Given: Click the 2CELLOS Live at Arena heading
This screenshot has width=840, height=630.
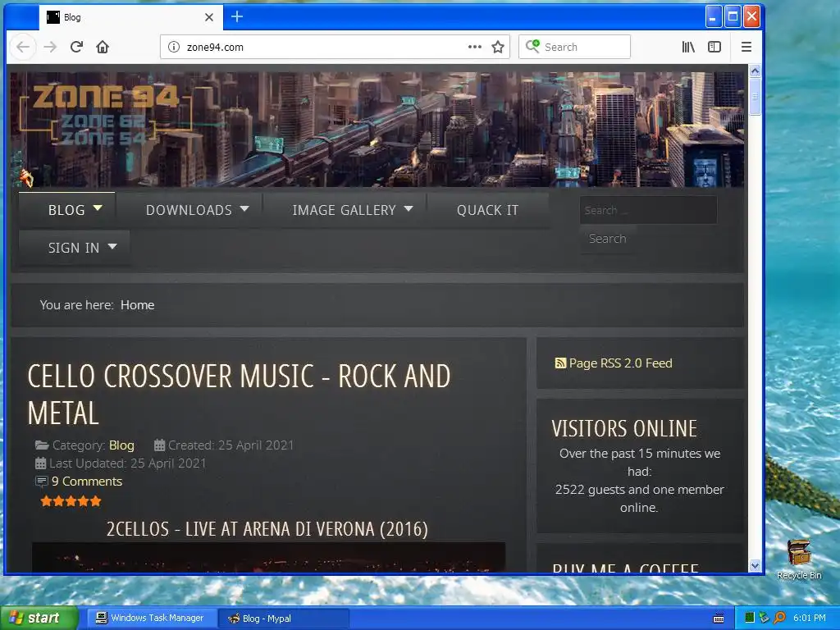Looking at the screenshot, I should click(267, 529).
